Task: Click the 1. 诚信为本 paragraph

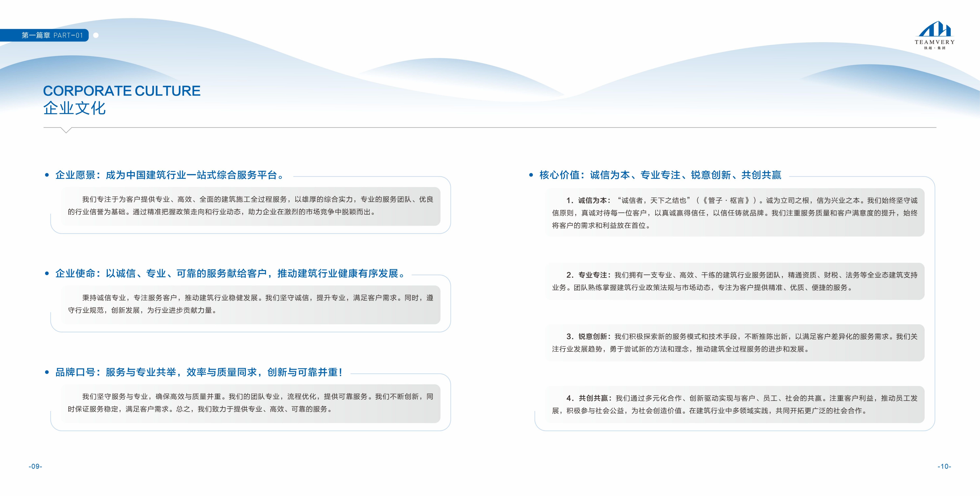Action: click(735, 213)
